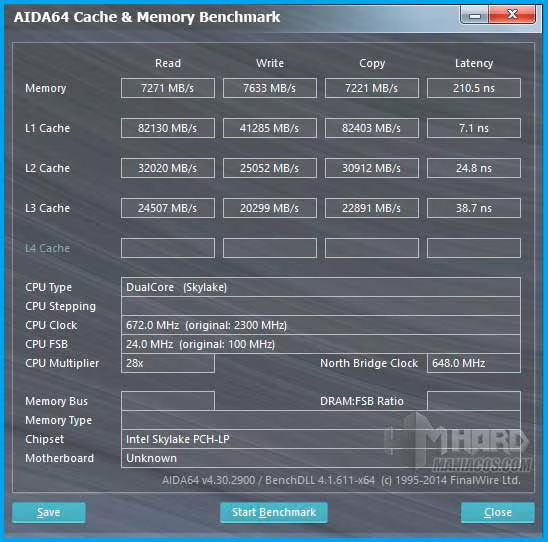Click the CPU Type field DualCore (Skylake)
Image resolution: width=548 pixels, height=542 pixels.
[x=321, y=287]
